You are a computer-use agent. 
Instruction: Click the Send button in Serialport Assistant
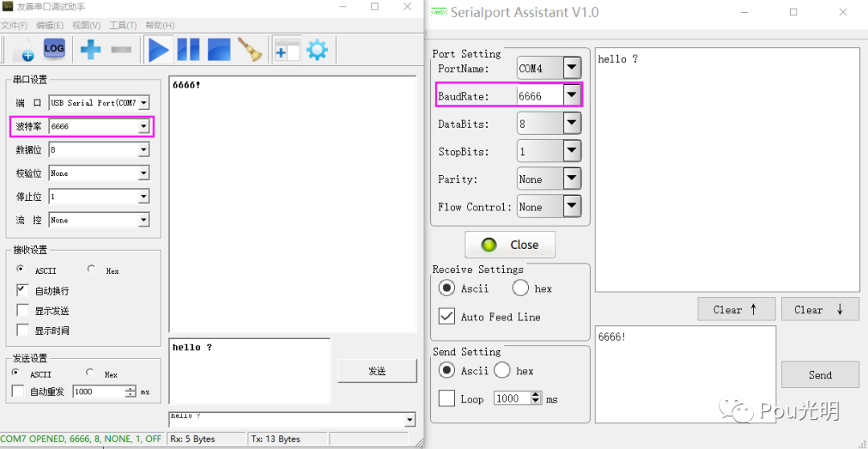click(821, 375)
